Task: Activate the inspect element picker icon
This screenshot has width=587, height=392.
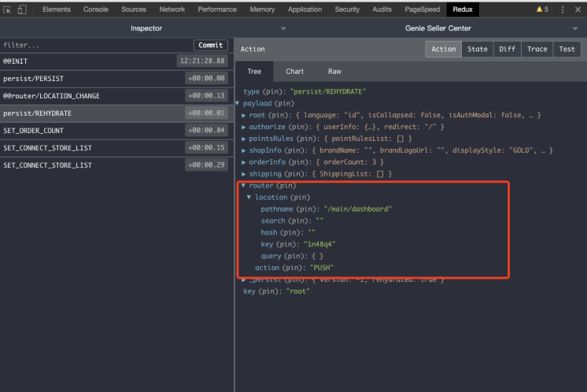Action: coord(7,9)
